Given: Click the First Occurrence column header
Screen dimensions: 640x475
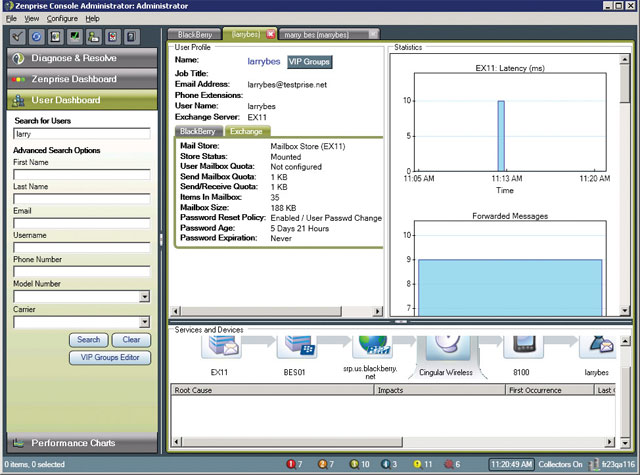Looking at the screenshot, I should (x=550, y=390).
